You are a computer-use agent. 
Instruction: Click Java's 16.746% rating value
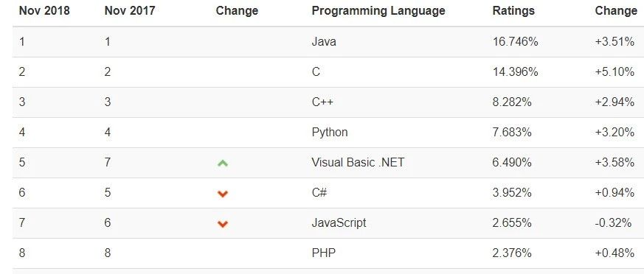point(515,41)
